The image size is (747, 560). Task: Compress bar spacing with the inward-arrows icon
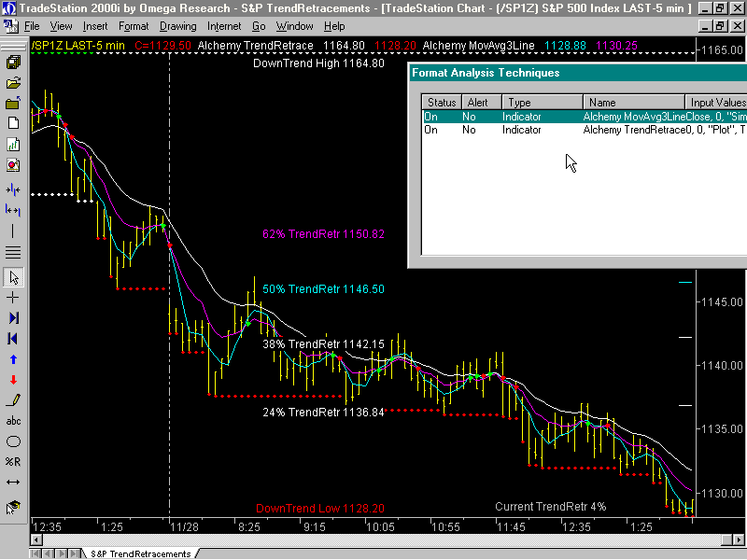pos(13,190)
